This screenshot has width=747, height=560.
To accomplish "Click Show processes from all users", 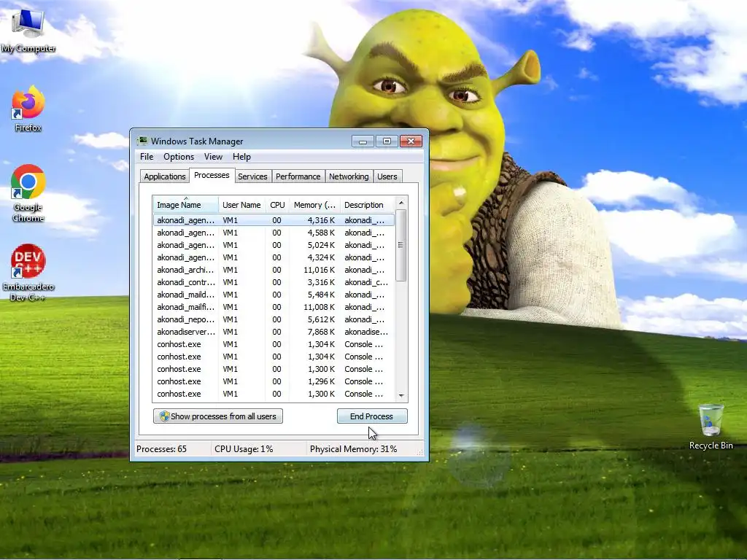I will [217, 416].
